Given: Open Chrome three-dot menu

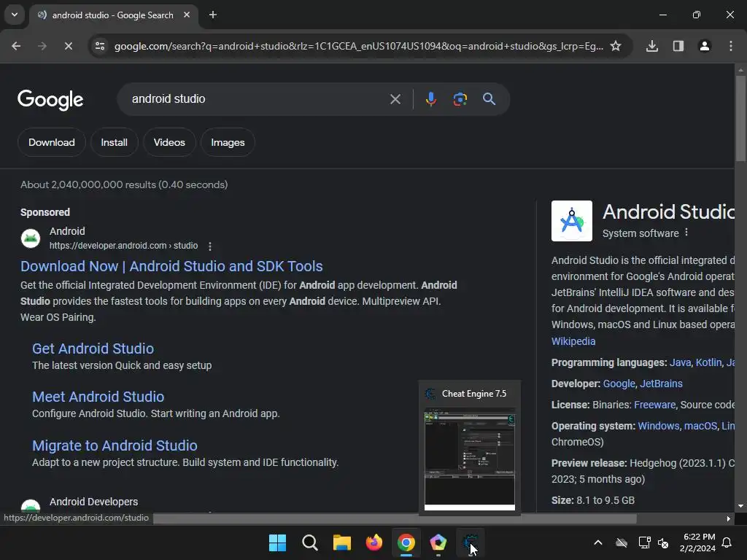Looking at the screenshot, I should coord(731,46).
